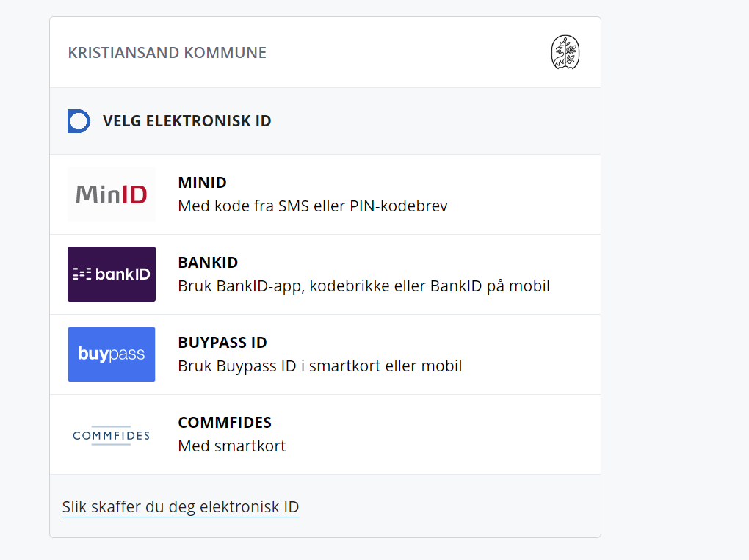The width and height of the screenshot is (749, 560).
Task: Click the Kristiansand municipality crest icon
Action: [x=565, y=53]
